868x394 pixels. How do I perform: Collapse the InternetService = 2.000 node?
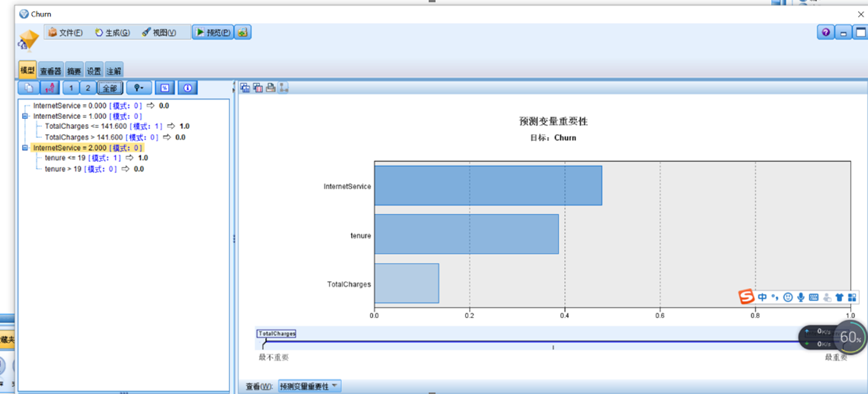coord(24,148)
